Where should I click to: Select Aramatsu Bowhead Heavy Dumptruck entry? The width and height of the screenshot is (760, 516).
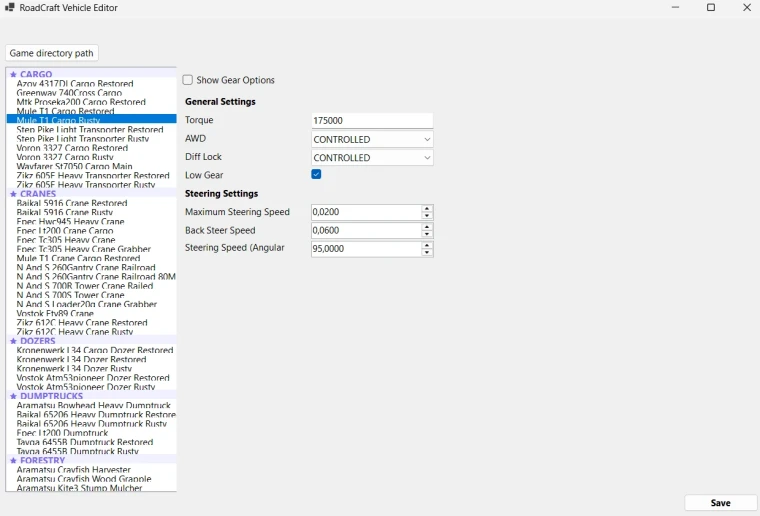tap(94, 406)
